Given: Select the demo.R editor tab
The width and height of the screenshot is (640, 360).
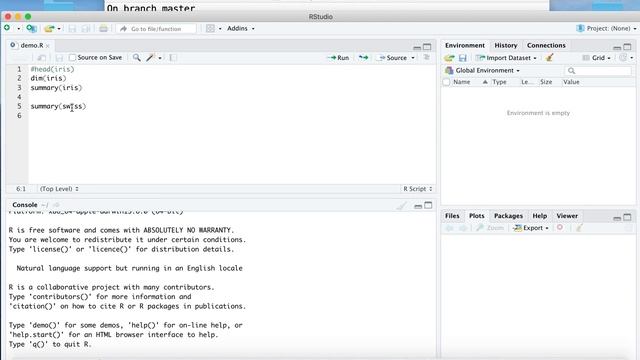Looking at the screenshot, I should point(31,45).
